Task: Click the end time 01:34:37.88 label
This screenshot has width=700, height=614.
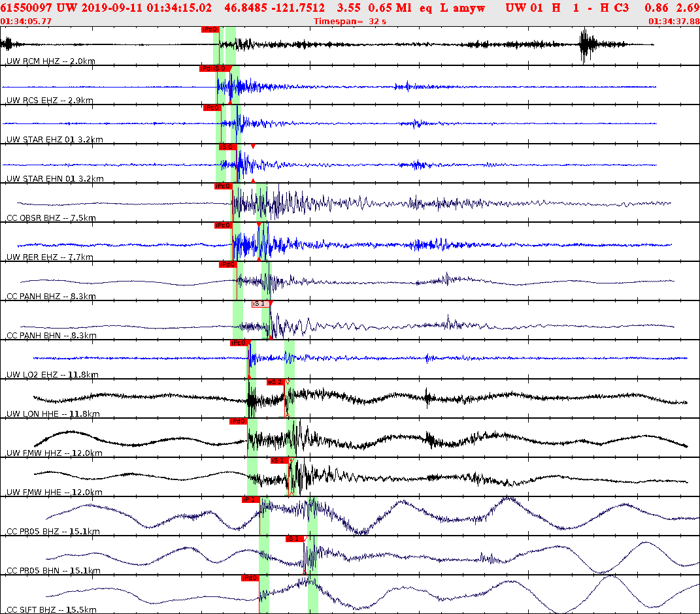Action: pyautogui.click(x=673, y=21)
